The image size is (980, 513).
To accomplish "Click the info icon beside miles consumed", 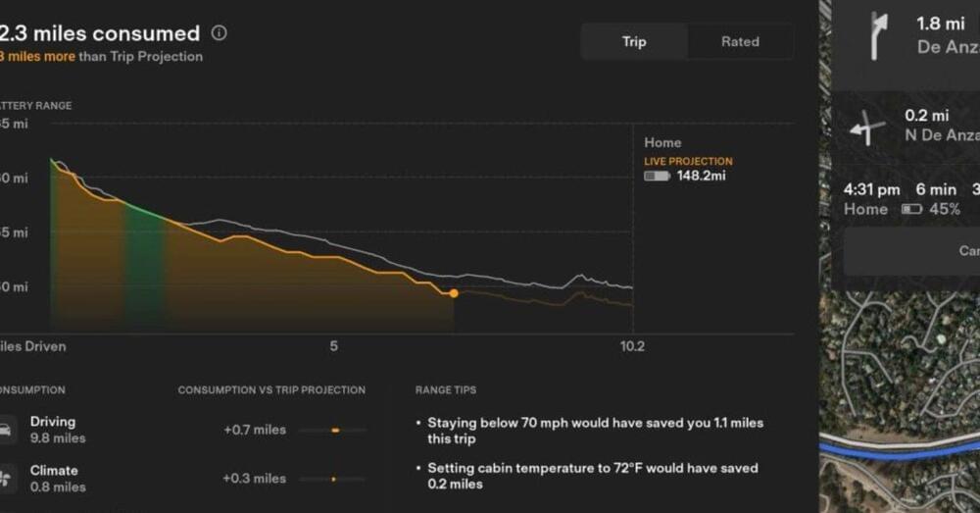I will click(x=219, y=33).
